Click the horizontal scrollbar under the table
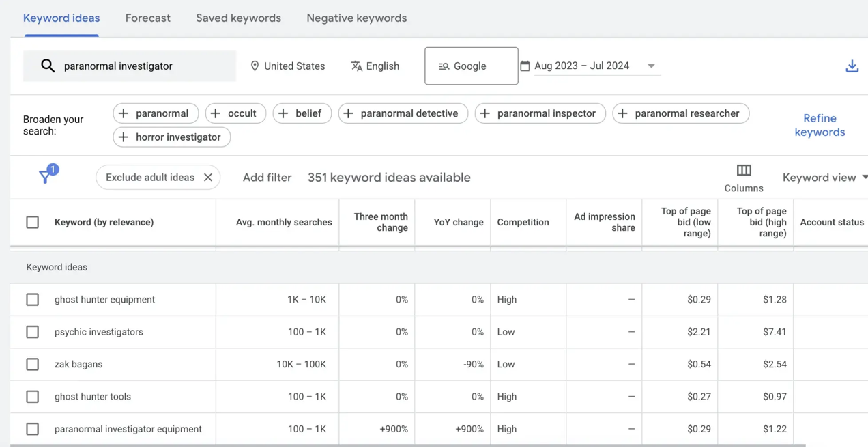Viewport: 868px width, 448px height. tap(408, 446)
